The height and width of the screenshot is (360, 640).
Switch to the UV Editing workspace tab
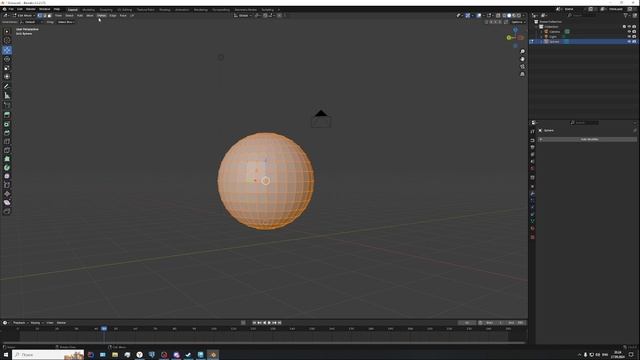[124, 9]
